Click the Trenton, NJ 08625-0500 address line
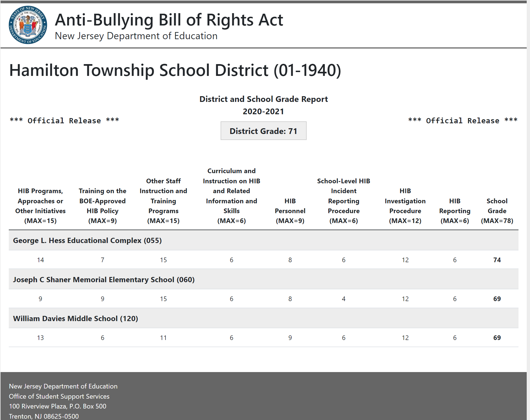 tap(44, 416)
